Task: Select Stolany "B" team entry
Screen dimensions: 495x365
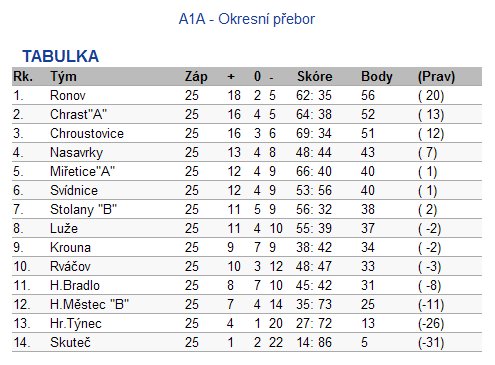Action: [x=83, y=210]
